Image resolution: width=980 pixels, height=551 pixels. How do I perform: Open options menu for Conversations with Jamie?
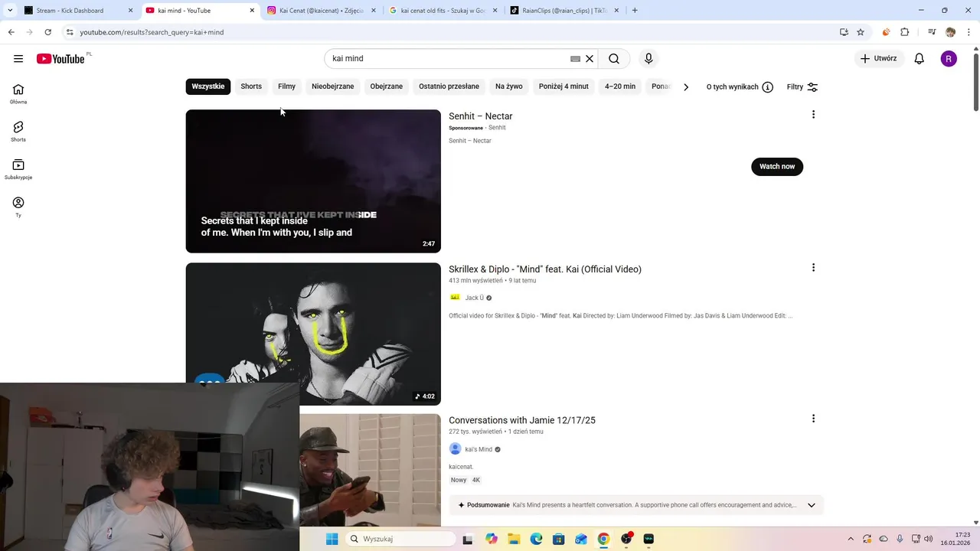[813, 419]
